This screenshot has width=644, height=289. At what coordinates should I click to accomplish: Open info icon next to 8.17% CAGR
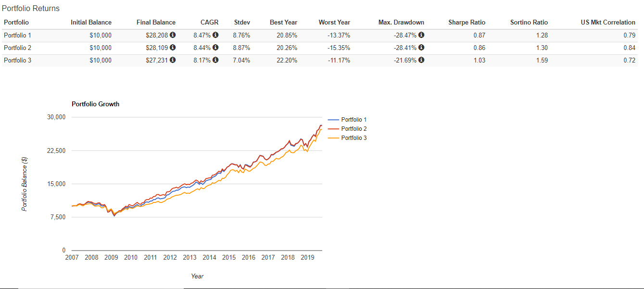(215, 60)
